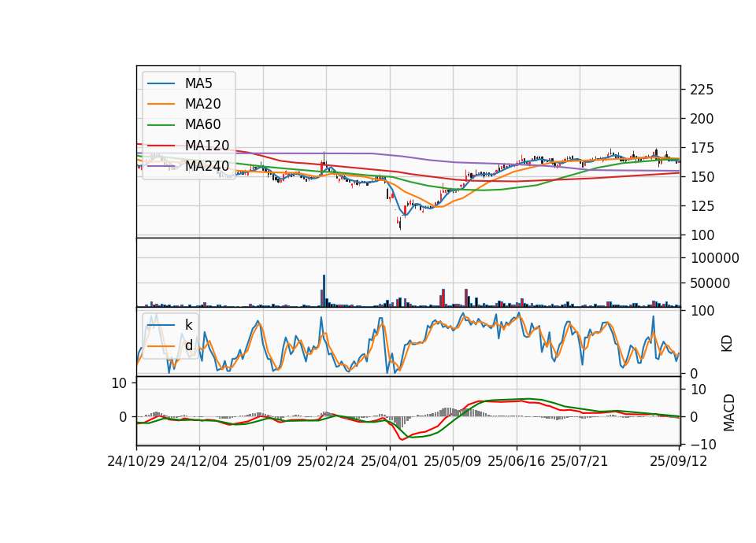Click the d legend label in KD panel
This screenshot has height=543, width=756.
(x=188, y=345)
